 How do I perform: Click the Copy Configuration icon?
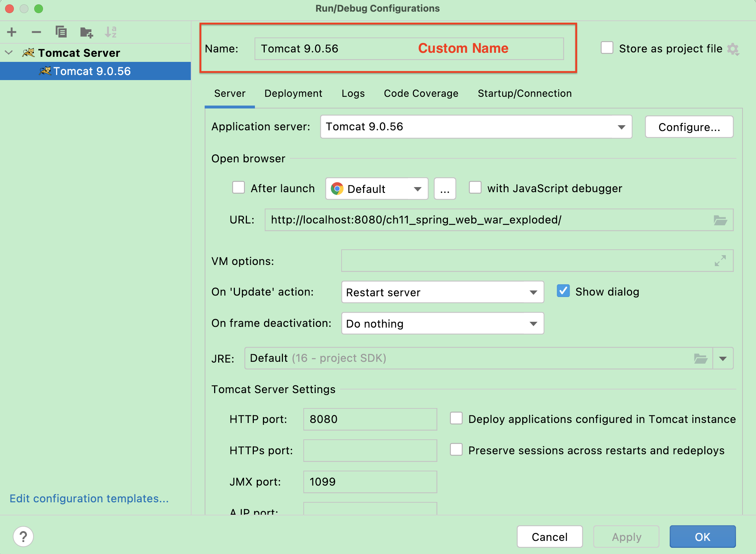pyautogui.click(x=61, y=32)
